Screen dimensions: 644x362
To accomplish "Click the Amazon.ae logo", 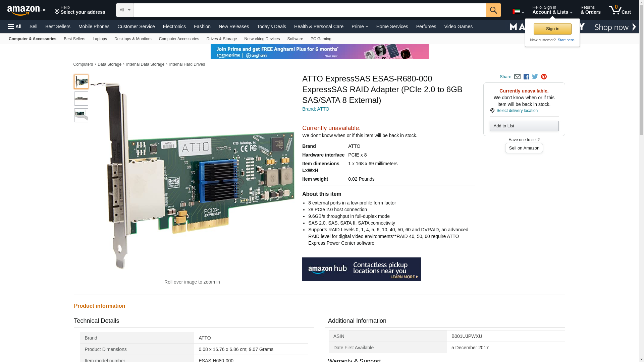I will (26, 10).
